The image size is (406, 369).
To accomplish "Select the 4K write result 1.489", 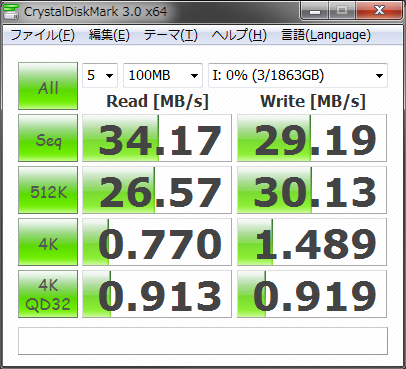I will [x=312, y=242].
